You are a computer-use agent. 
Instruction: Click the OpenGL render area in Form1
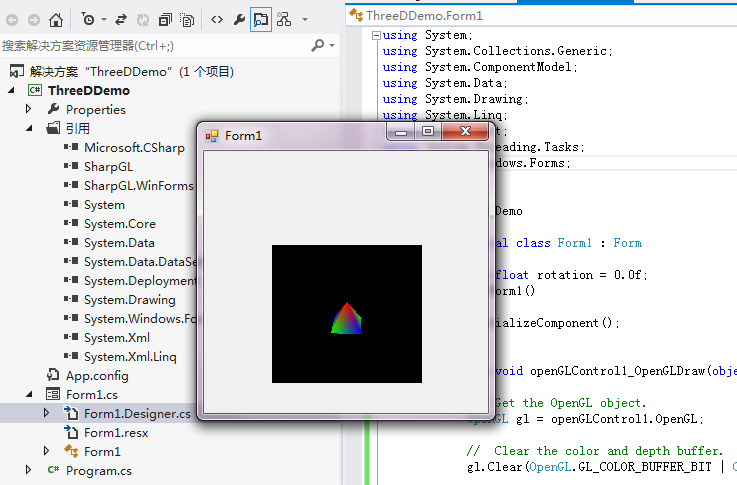point(347,314)
